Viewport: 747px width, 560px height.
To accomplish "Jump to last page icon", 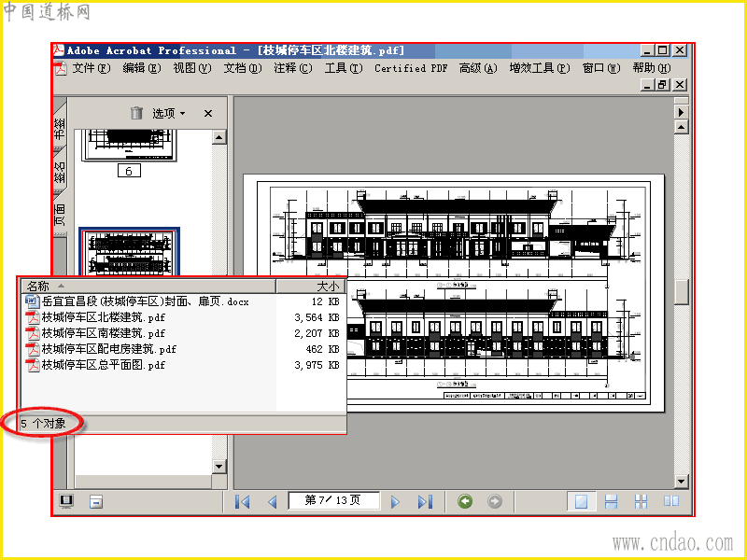I will pyautogui.click(x=425, y=501).
